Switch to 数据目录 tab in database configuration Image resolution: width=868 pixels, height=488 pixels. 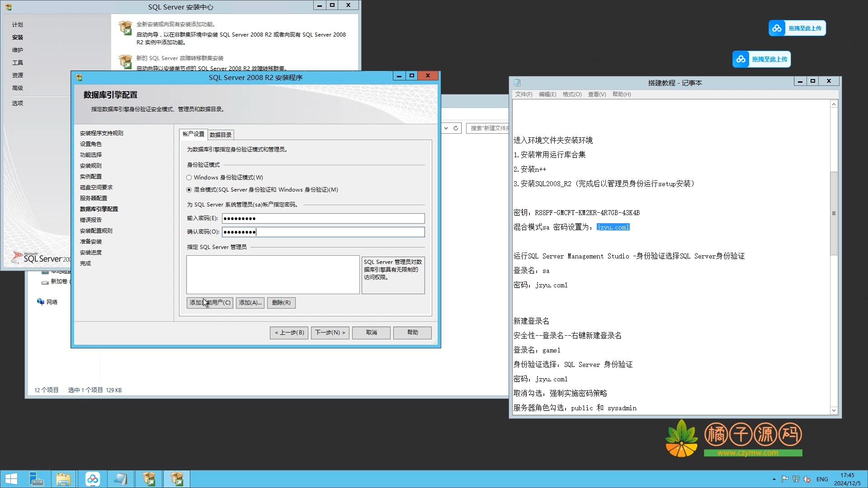[x=221, y=135]
